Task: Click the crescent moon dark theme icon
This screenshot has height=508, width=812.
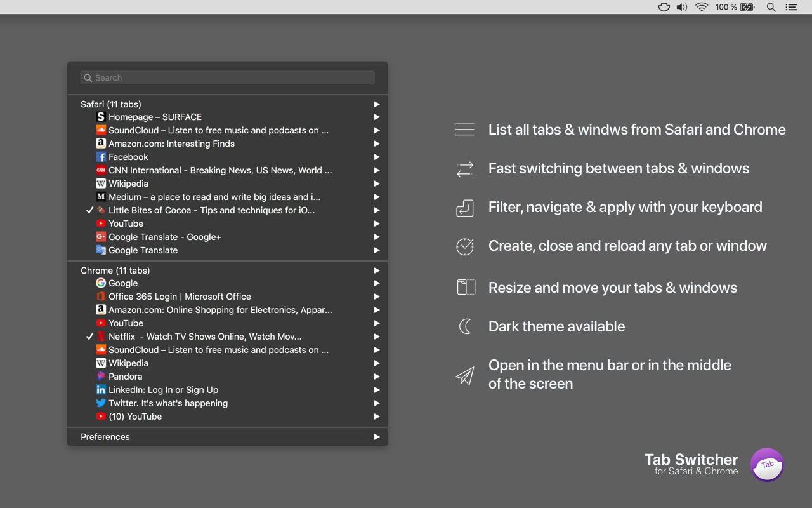Action: click(465, 326)
